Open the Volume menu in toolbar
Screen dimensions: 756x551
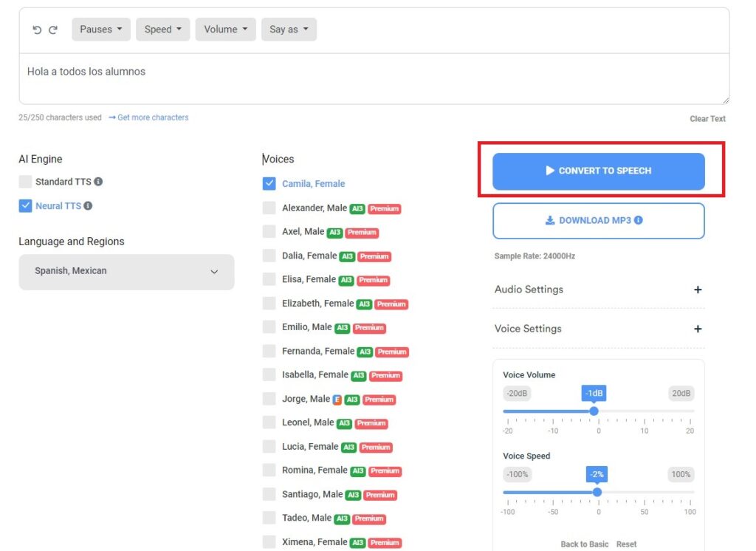pyautogui.click(x=225, y=30)
